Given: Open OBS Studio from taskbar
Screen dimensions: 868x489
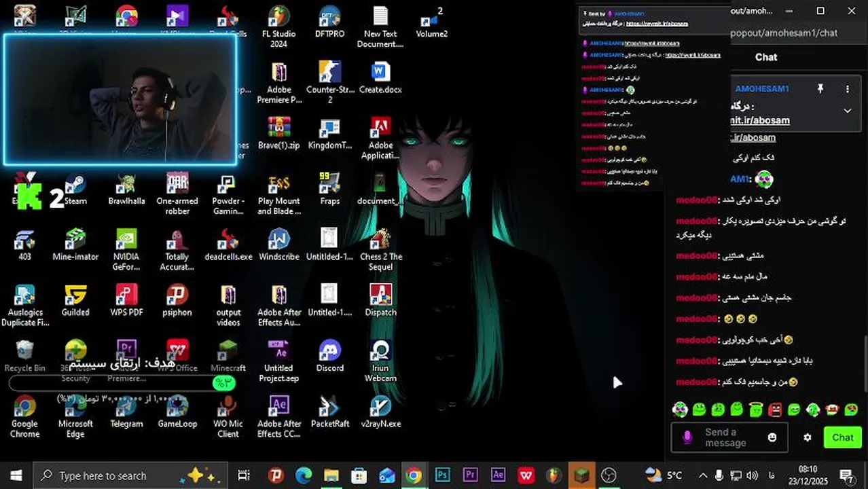Looking at the screenshot, I should 609,475.
